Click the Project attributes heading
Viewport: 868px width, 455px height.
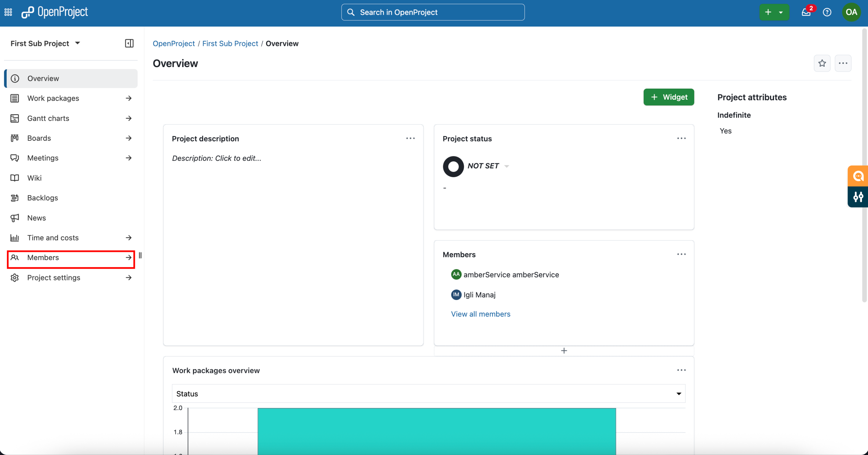[752, 97]
